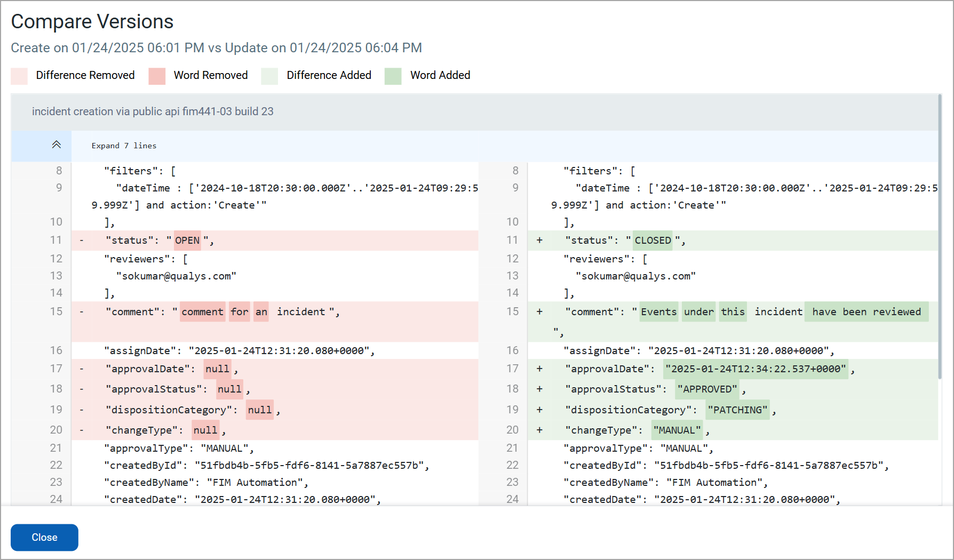This screenshot has height=560, width=954.
Task: Click removed word 'for' in left comment
Action: [240, 312]
